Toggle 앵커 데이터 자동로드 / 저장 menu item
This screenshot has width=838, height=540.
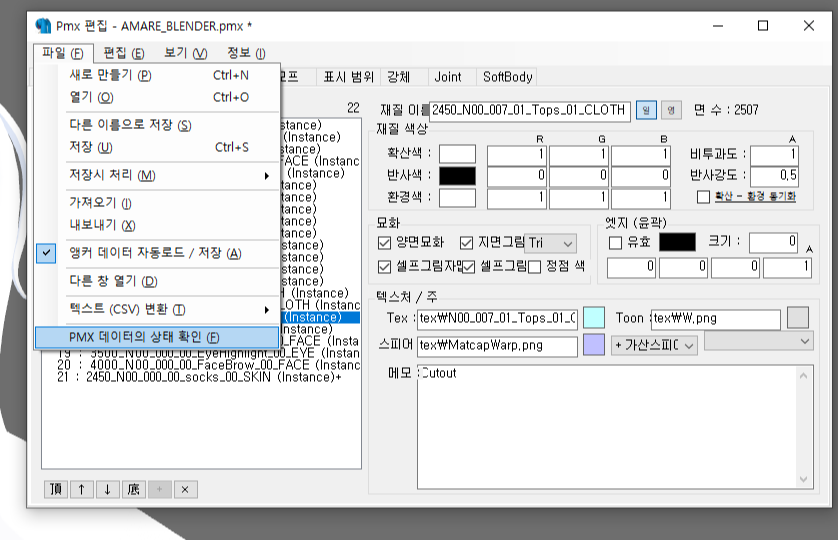click(x=157, y=253)
